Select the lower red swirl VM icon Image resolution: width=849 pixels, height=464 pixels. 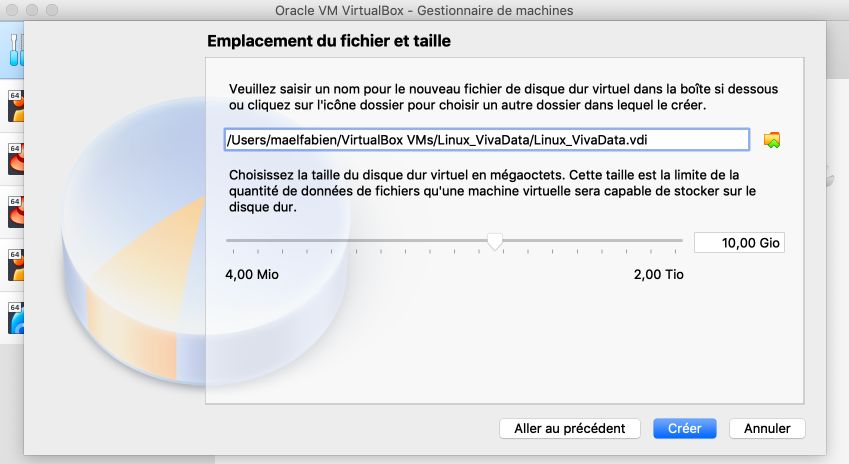click(16, 212)
